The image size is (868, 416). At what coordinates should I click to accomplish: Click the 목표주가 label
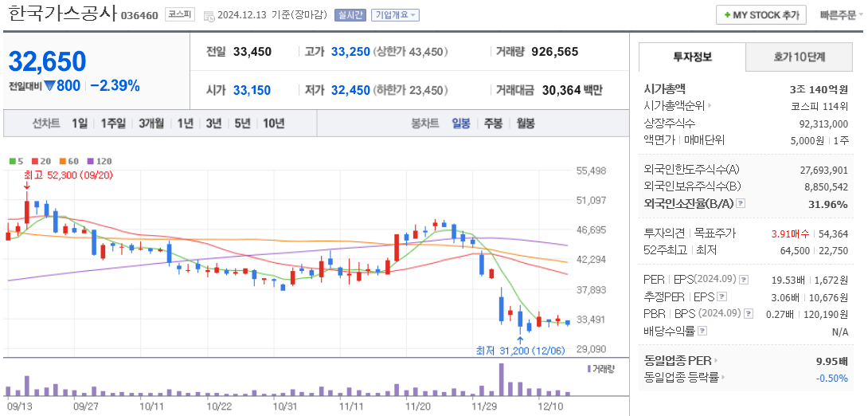(x=714, y=234)
